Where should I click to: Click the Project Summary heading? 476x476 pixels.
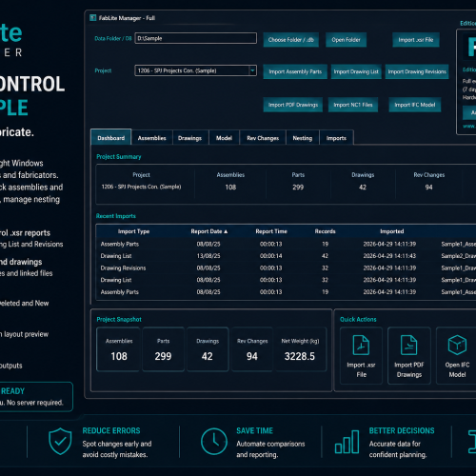click(x=119, y=156)
